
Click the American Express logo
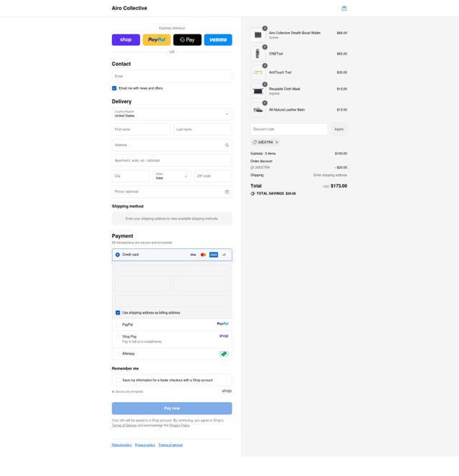pos(214,255)
